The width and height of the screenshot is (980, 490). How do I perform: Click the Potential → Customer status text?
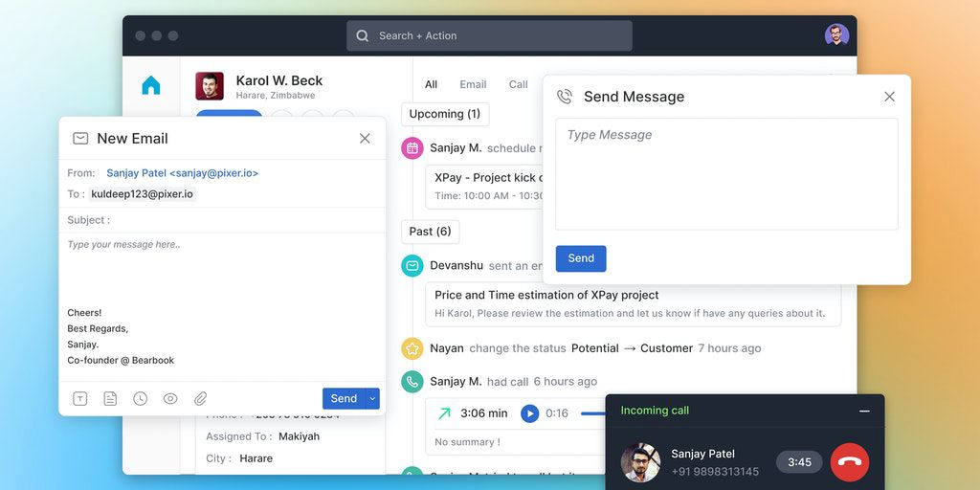(632, 348)
